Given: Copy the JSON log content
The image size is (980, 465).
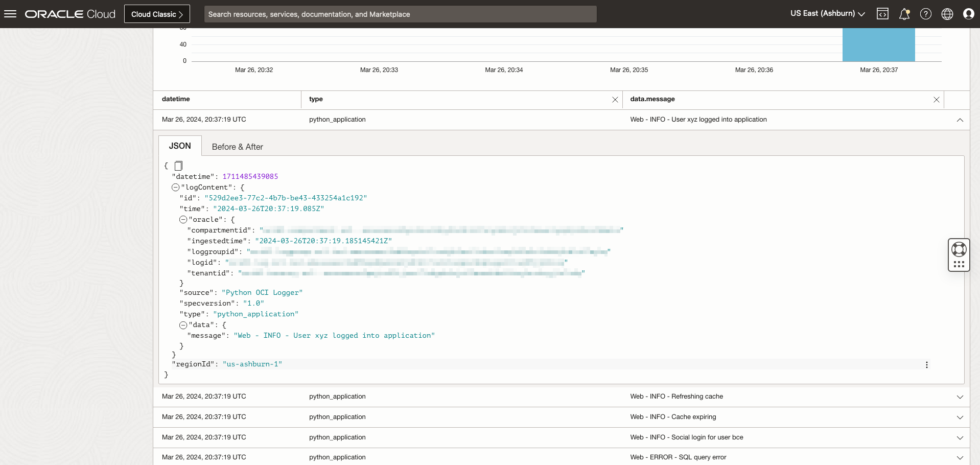Looking at the screenshot, I should (178, 165).
